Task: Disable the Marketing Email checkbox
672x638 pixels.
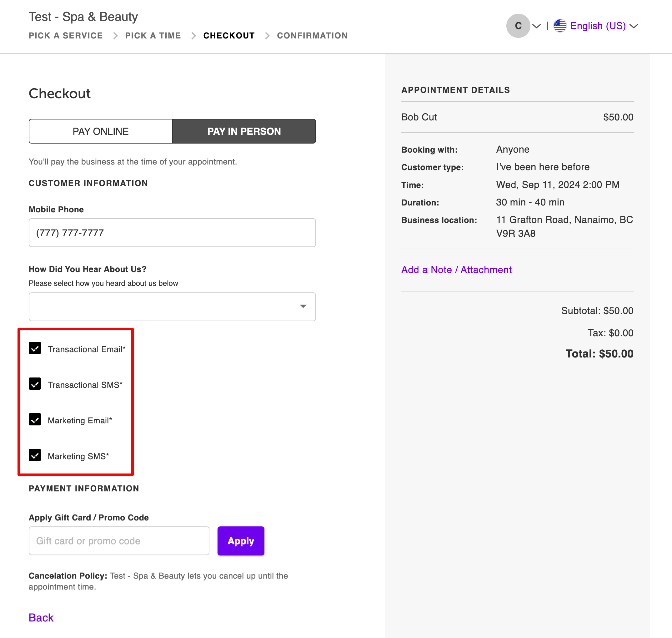Action: [x=35, y=420]
